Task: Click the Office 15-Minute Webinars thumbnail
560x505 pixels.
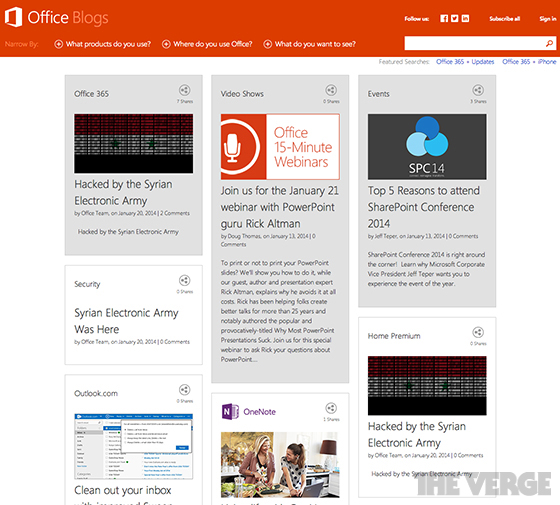Action: [280, 146]
